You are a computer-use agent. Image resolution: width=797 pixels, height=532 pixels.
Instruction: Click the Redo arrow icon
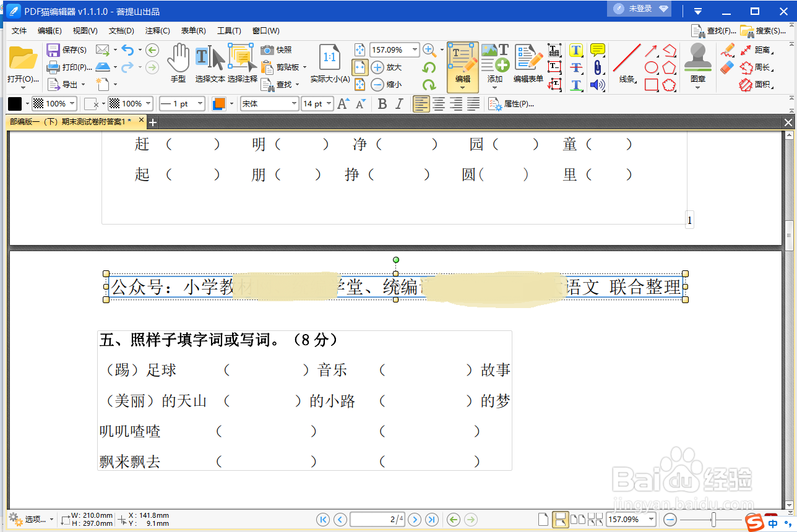(x=127, y=67)
